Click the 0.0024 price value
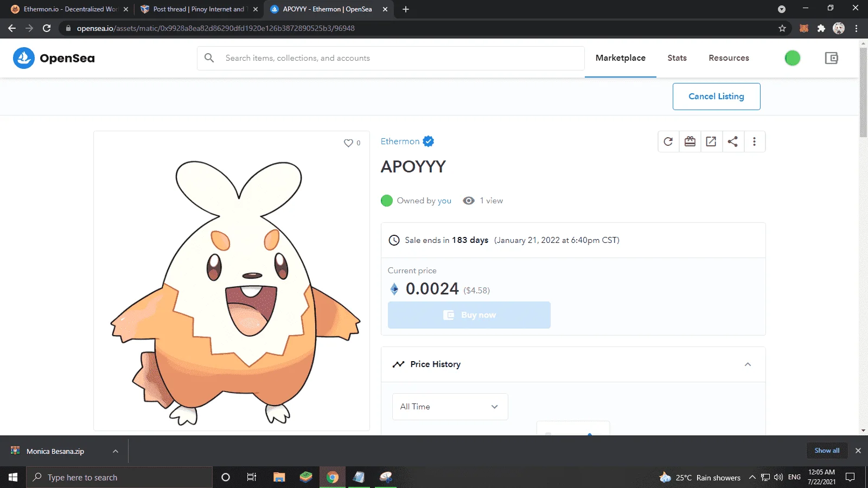The height and width of the screenshot is (488, 868). 432,289
